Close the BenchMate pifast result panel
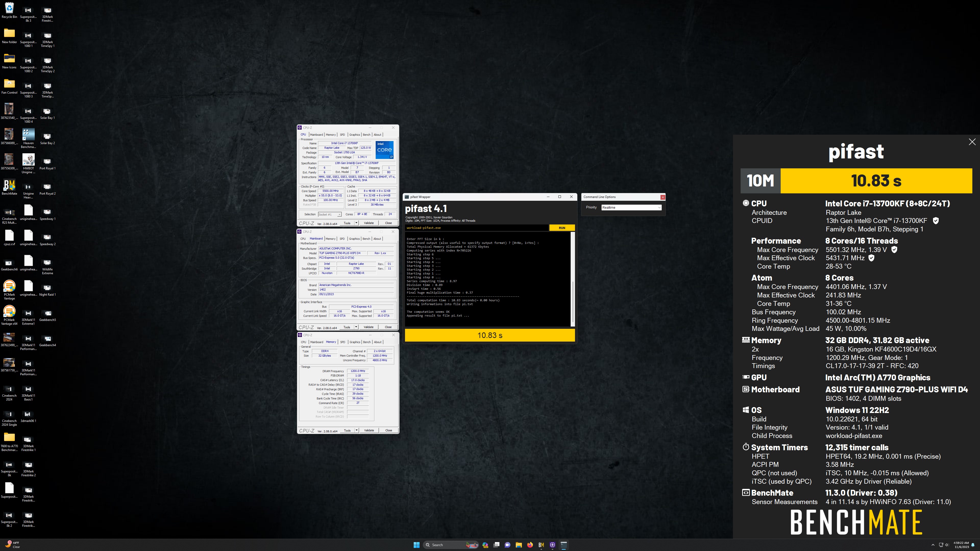980x551 pixels. (972, 142)
